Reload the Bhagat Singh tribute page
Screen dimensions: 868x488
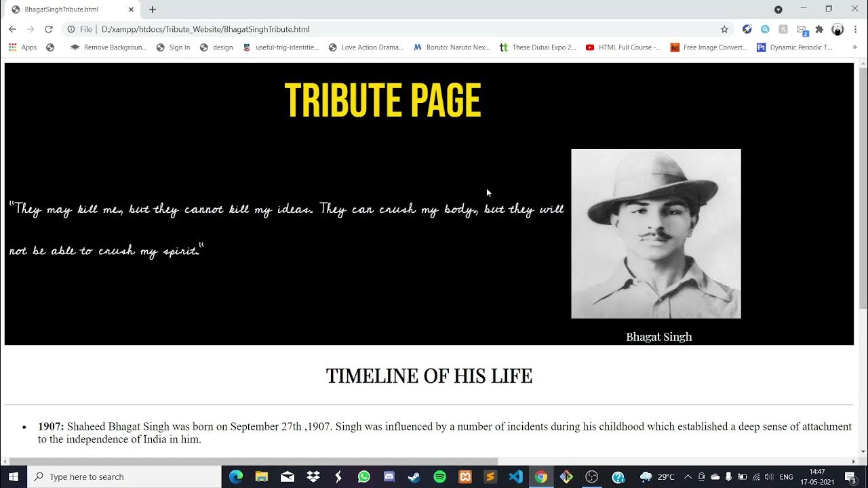click(49, 29)
